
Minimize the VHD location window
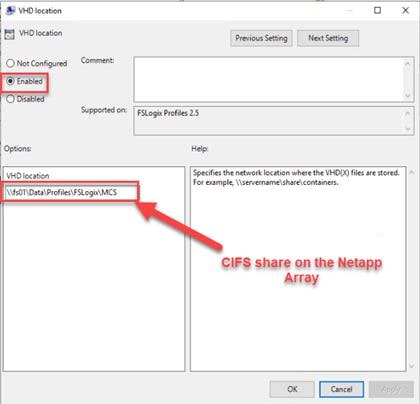tap(349, 10)
